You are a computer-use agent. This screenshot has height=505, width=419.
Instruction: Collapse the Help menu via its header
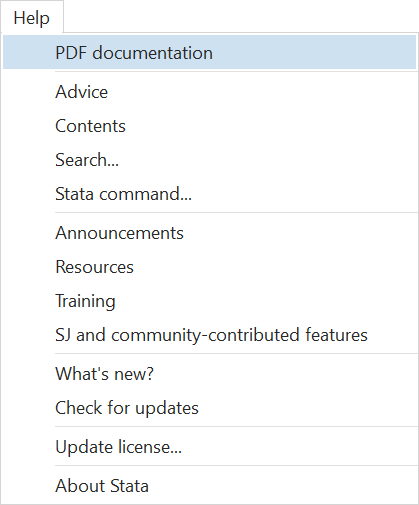point(32,17)
